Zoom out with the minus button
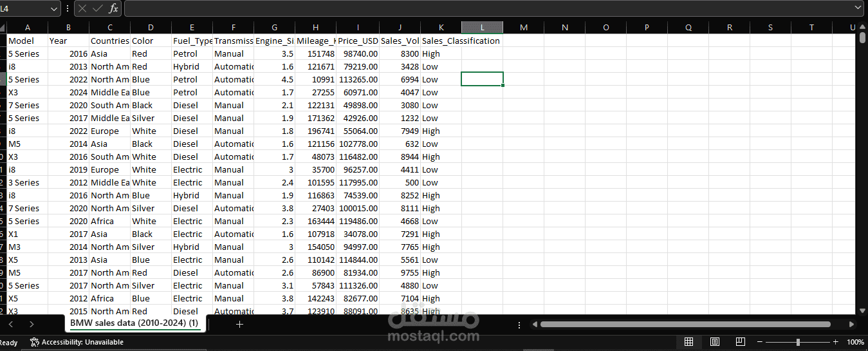Image resolution: width=868 pixels, height=351 pixels. (760, 342)
